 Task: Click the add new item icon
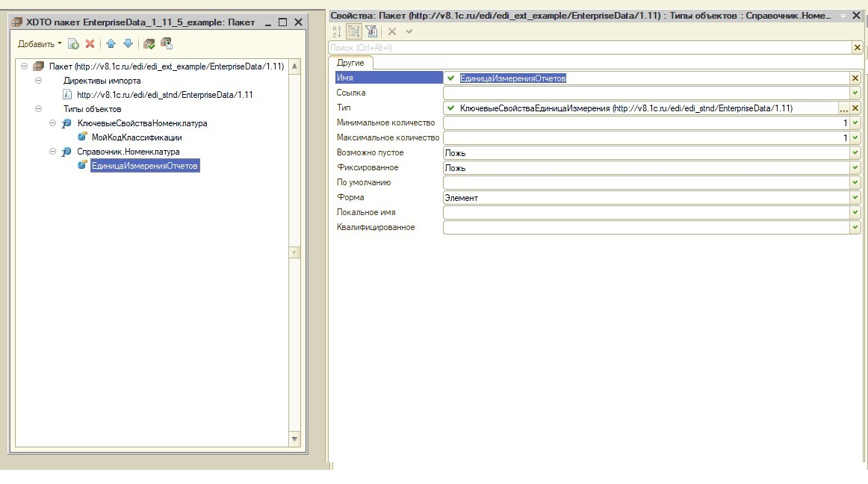[x=73, y=44]
